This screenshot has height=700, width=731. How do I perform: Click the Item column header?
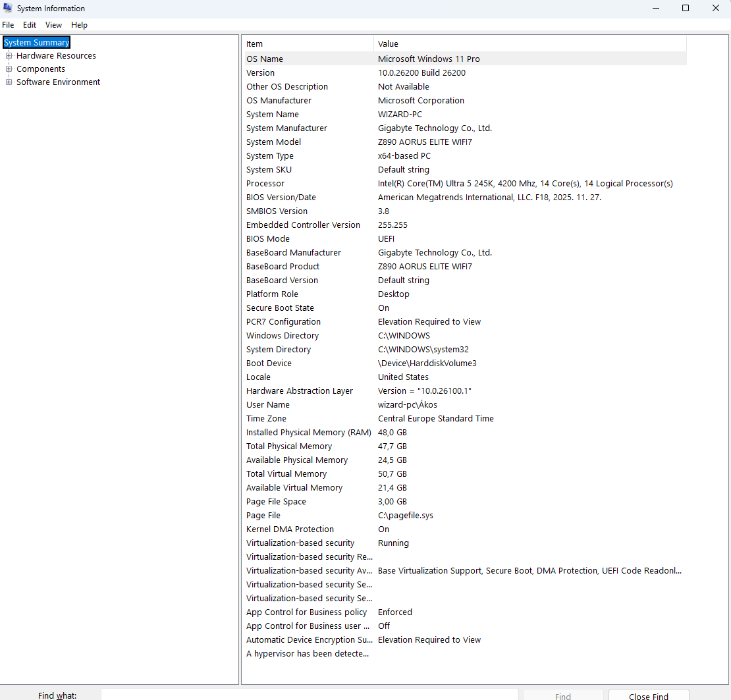coord(308,44)
